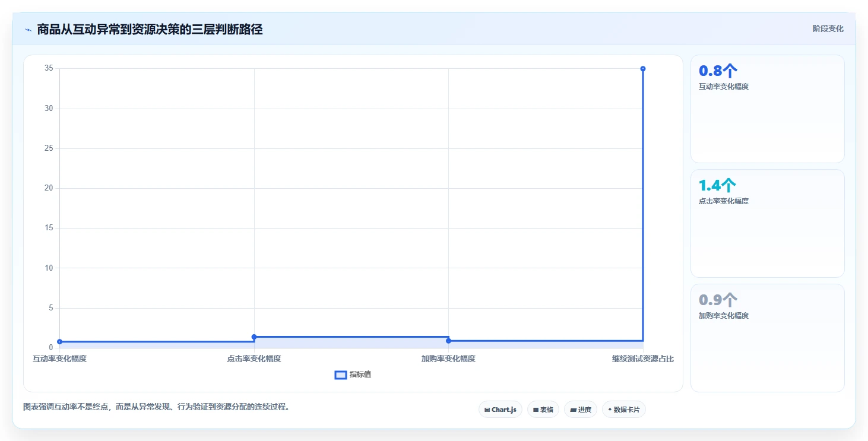Click the 指标值 legend color box
Viewport: 868px width, 441px height.
click(341, 375)
